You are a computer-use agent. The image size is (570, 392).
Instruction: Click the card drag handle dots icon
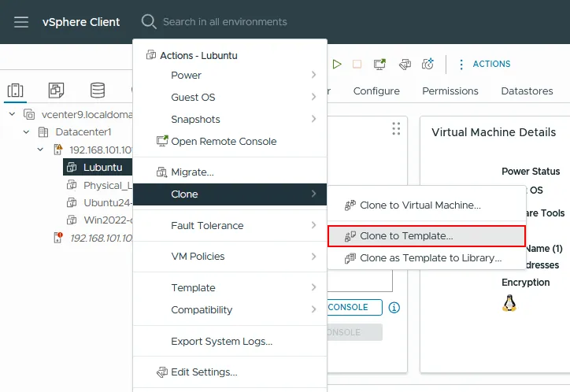pyautogui.click(x=396, y=128)
